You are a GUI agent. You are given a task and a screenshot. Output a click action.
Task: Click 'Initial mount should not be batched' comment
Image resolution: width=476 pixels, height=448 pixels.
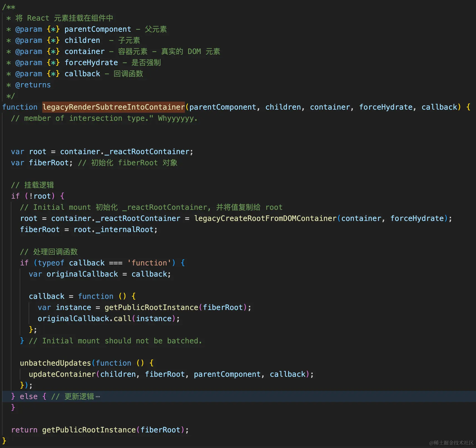click(115, 341)
